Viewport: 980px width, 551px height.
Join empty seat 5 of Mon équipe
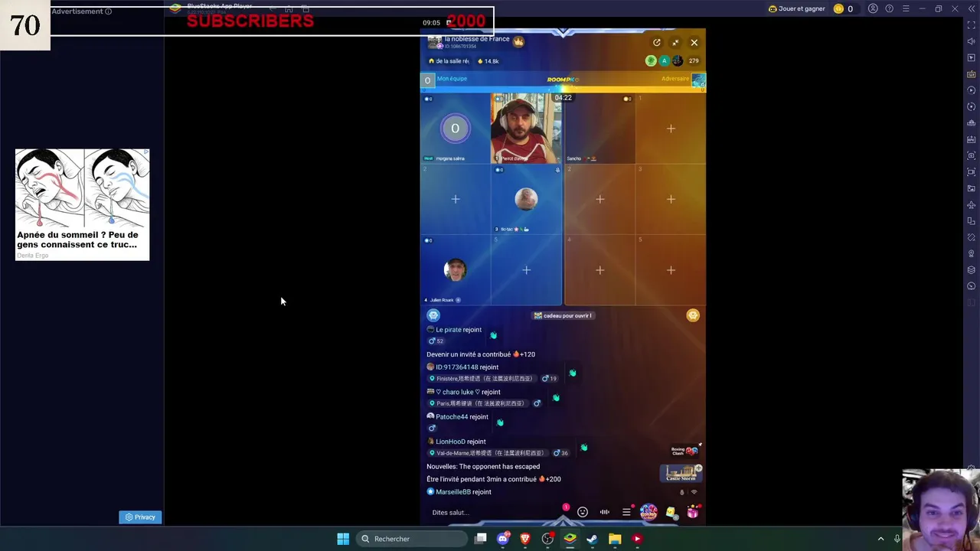coord(526,270)
